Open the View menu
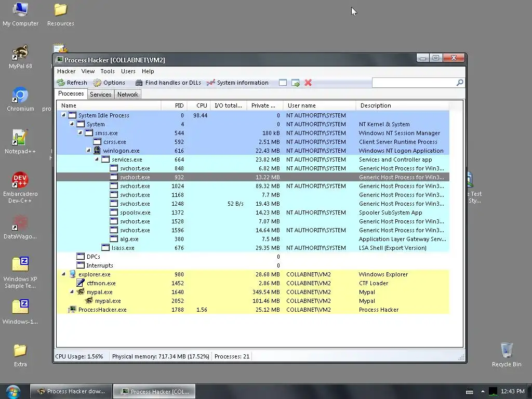This screenshot has height=399, width=532. 88,71
